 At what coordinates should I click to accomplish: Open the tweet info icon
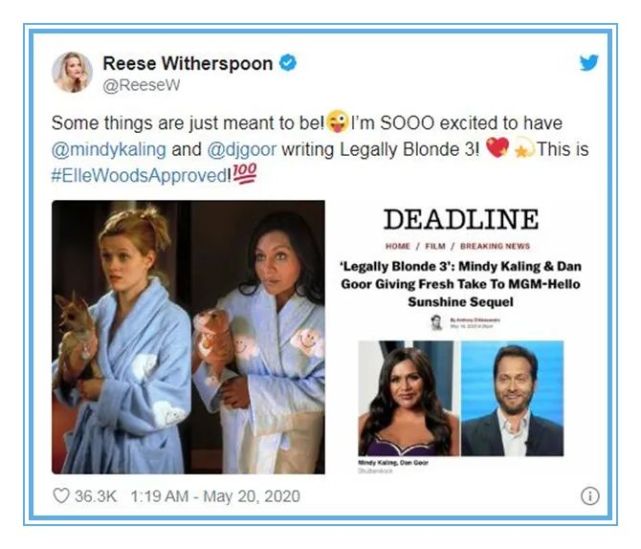coord(589,496)
